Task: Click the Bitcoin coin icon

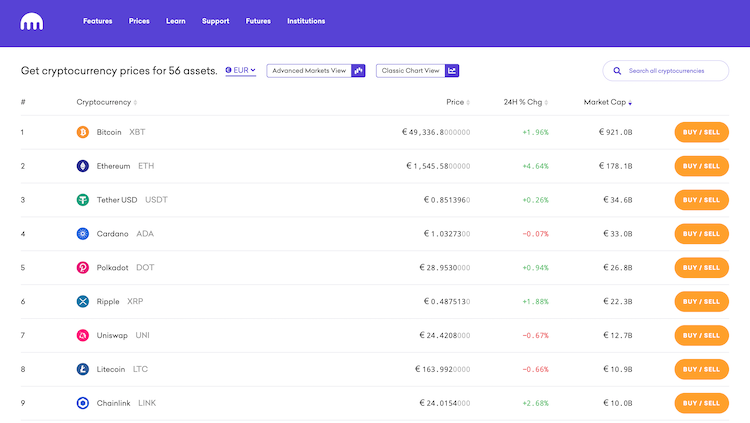Action: pyautogui.click(x=83, y=132)
